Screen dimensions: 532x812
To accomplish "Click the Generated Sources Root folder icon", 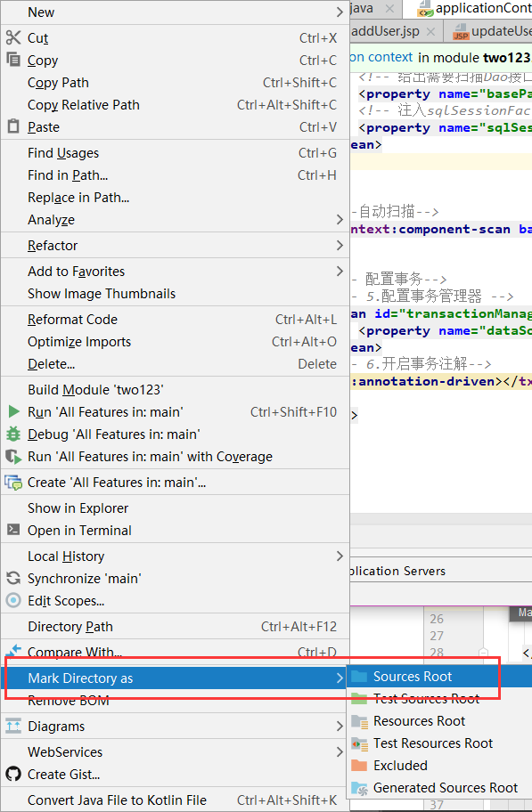I will (x=359, y=788).
